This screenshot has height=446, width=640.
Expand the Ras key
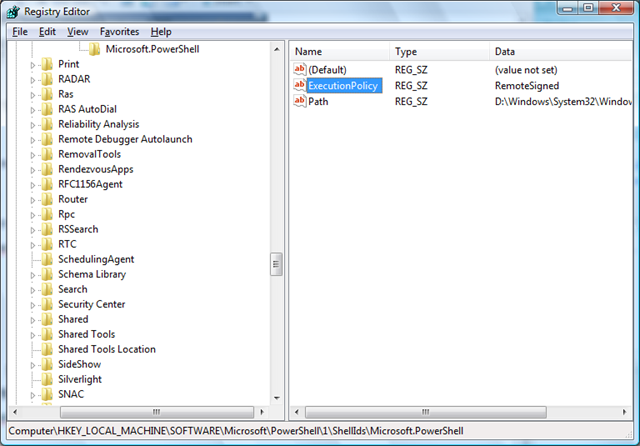click(33, 95)
